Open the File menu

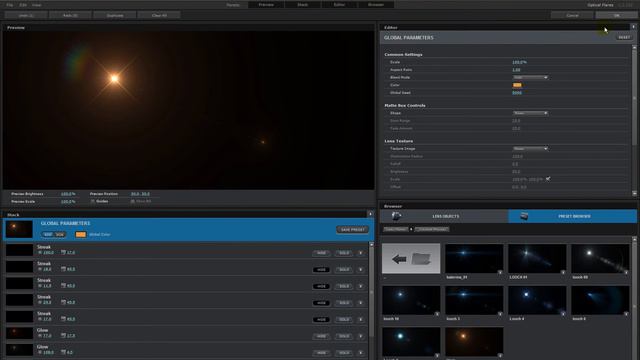click(10, 5)
